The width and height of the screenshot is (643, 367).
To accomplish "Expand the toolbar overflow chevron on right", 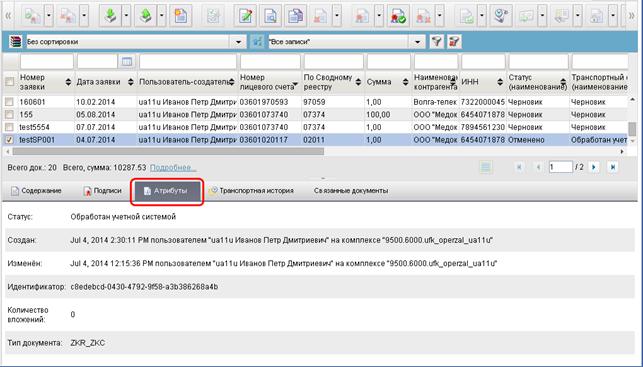I will [632, 16].
